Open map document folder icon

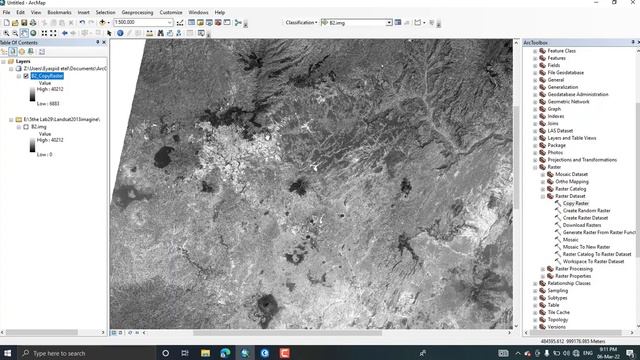tap(15, 22)
